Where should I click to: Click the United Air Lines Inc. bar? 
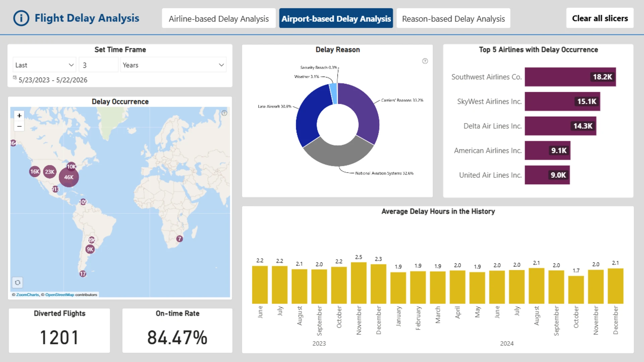(x=547, y=175)
